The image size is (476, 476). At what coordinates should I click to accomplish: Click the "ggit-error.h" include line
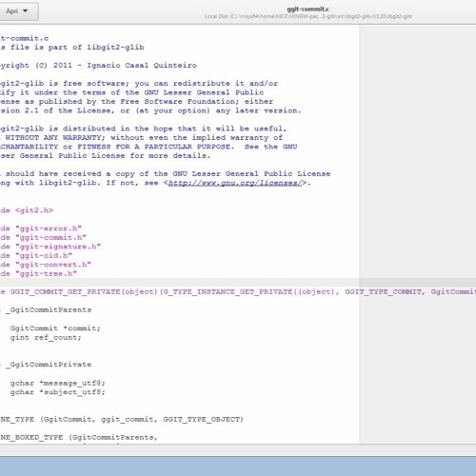[x=41, y=228]
